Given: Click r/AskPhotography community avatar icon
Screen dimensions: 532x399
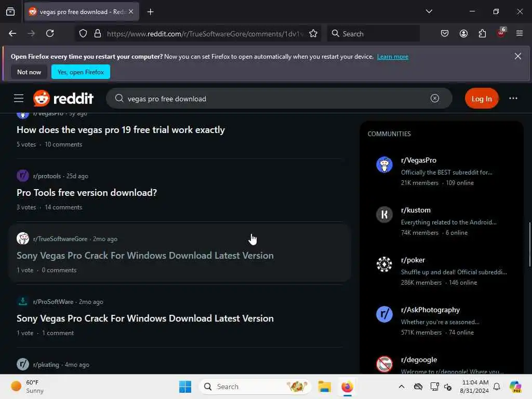Looking at the screenshot, I should click(x=384, y=314).
